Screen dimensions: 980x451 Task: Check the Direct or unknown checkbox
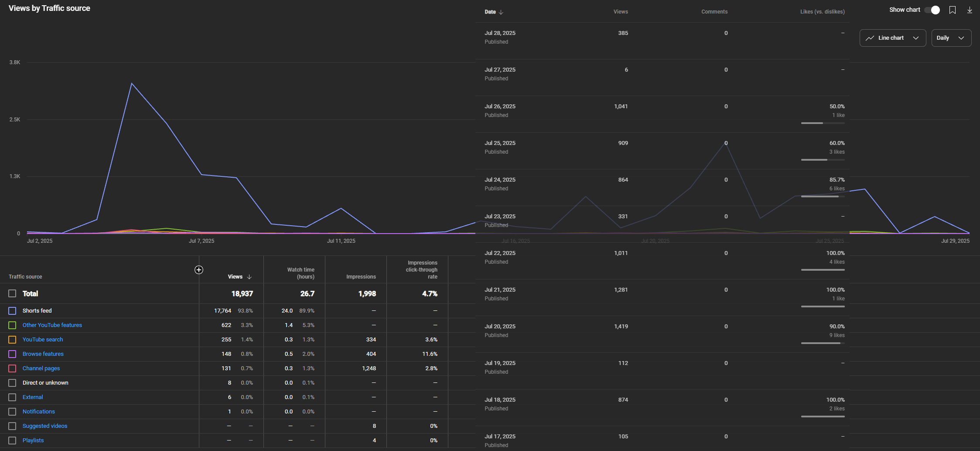click(12, 383)
